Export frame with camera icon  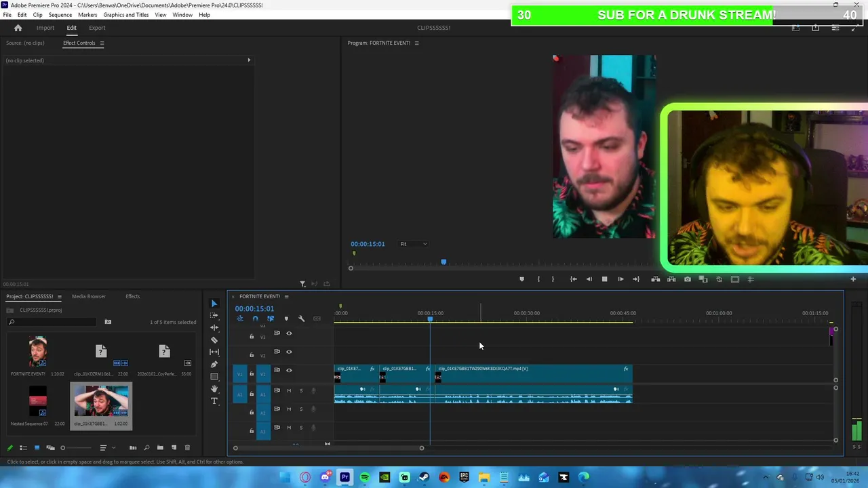coord(688,279)
